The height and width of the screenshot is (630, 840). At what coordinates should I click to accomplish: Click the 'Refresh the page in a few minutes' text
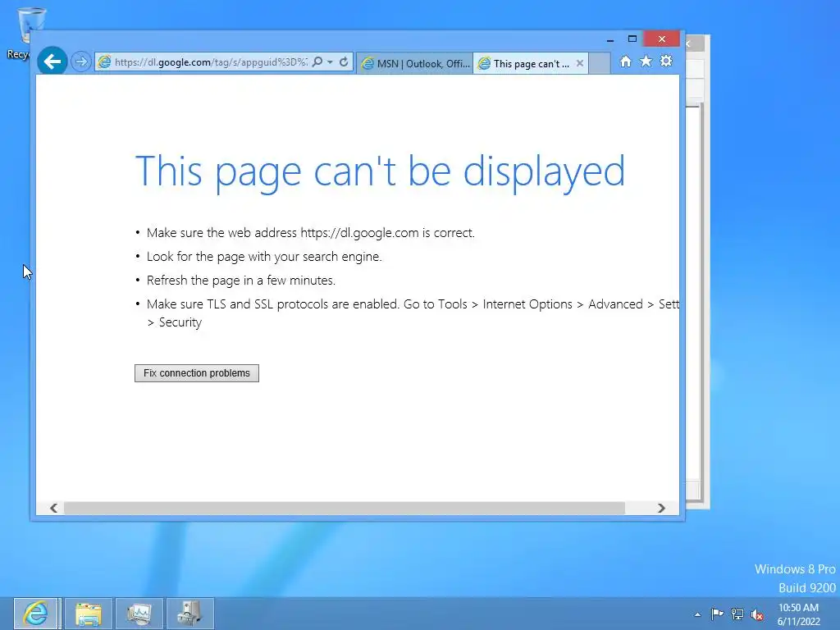pos(241,281)
